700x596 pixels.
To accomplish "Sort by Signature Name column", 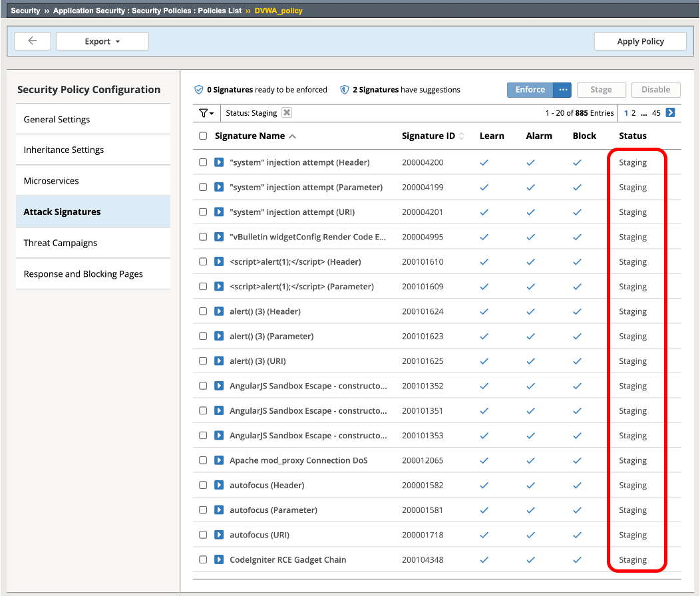I will (255, 136).
